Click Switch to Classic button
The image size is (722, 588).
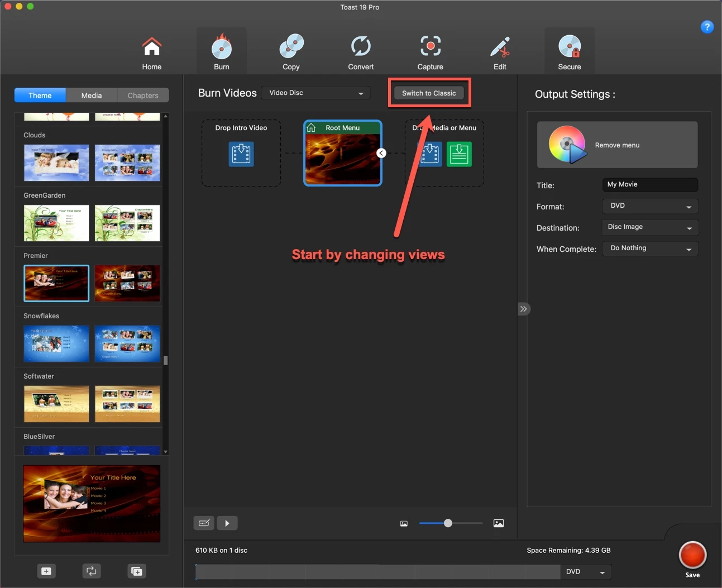(429, 93)
